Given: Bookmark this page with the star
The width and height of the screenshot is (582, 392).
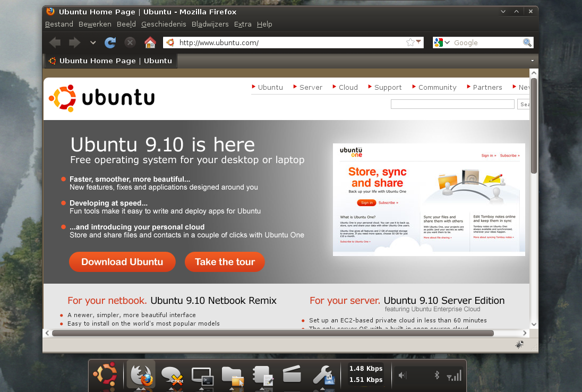Looking at the screenshot, I should pos(410,42).
